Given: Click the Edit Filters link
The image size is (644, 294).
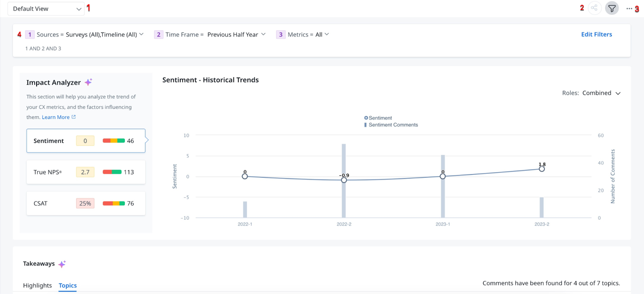Looking at the screenshot, I should coord(596,34).
